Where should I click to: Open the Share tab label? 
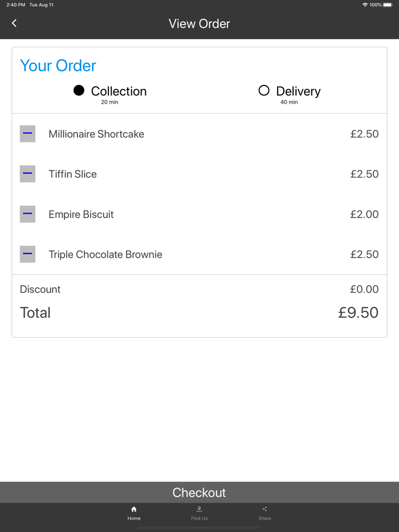[x=264, y=518]
